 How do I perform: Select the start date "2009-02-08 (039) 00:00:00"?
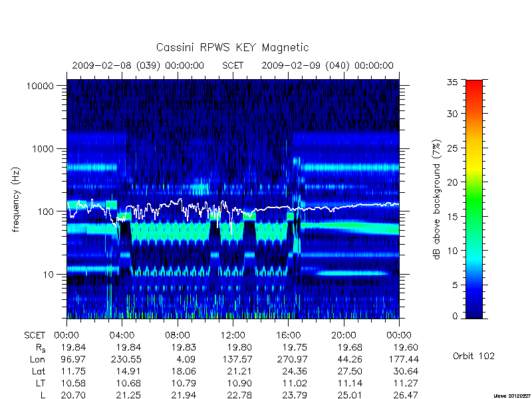click(138, 65)
